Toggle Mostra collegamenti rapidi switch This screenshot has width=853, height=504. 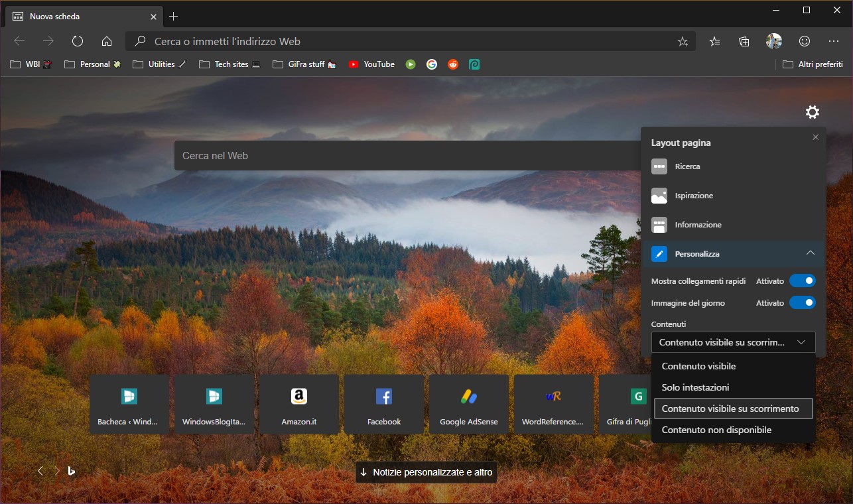[803, 281]
